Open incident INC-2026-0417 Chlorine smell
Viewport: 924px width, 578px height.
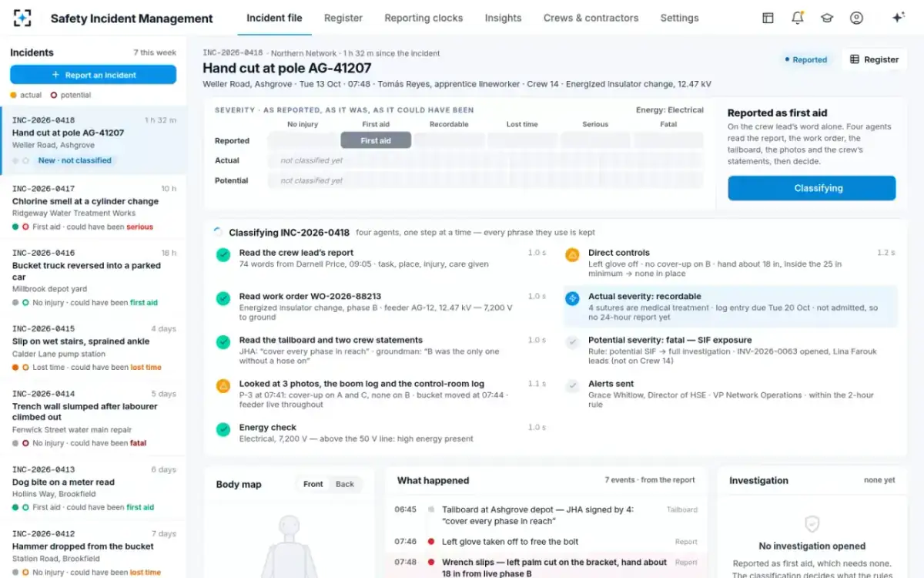pyautogui.click(x=93, y=207)
